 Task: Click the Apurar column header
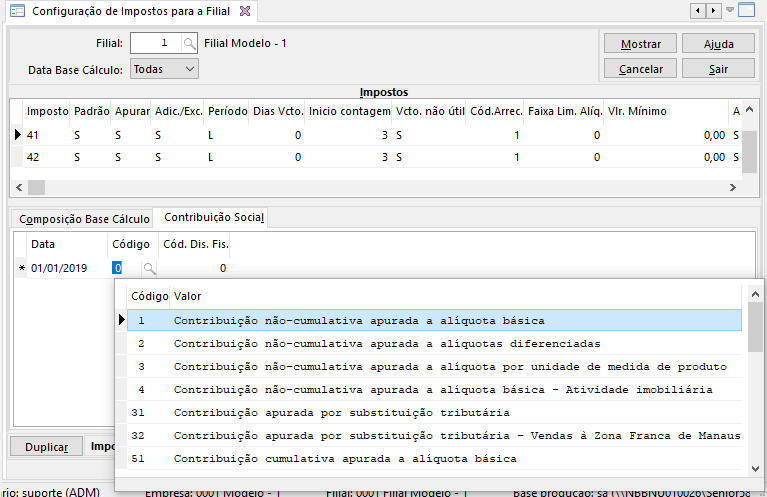coord(132,111)
